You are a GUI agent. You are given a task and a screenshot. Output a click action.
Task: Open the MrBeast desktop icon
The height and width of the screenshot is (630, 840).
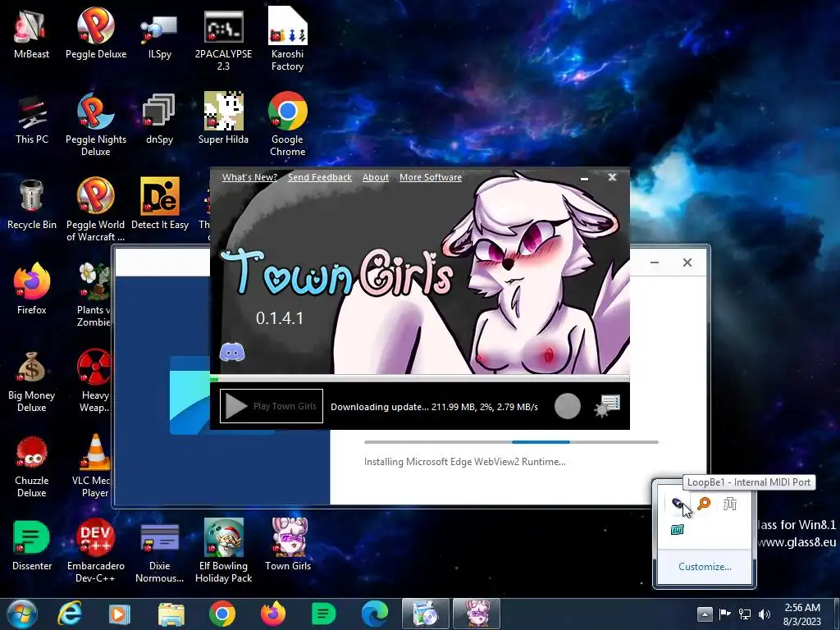(31, 34)
